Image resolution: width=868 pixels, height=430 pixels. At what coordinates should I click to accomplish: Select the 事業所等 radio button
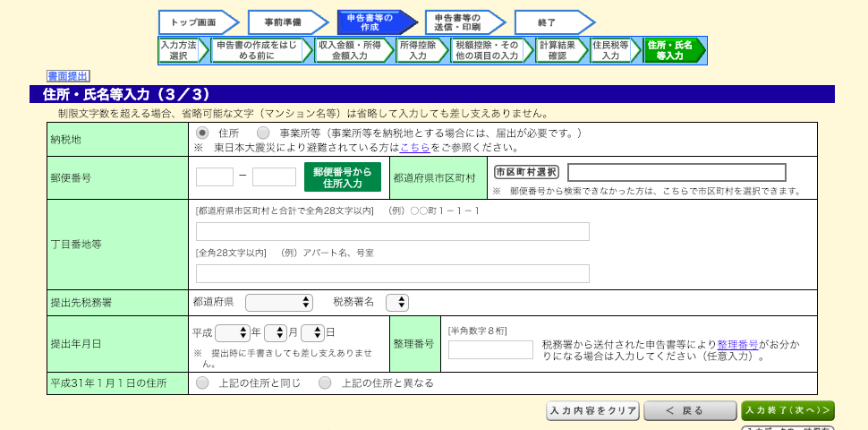point(263,133)
